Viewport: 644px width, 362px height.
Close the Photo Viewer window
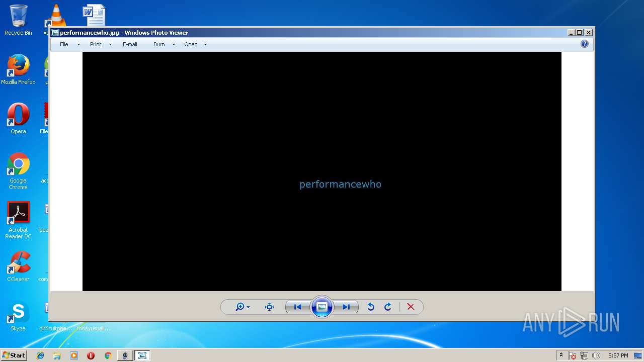(x=588, y=33)
